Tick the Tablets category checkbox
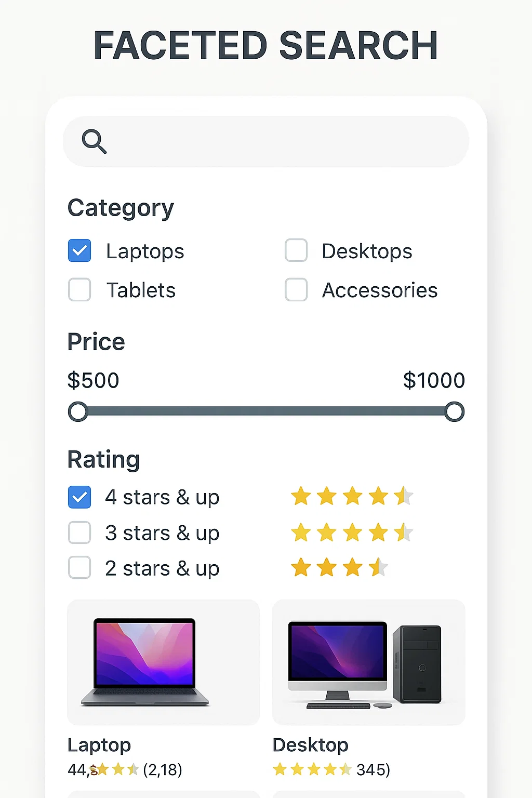The height and width of the screenshot is (798, 532). [x=79, y=290]
